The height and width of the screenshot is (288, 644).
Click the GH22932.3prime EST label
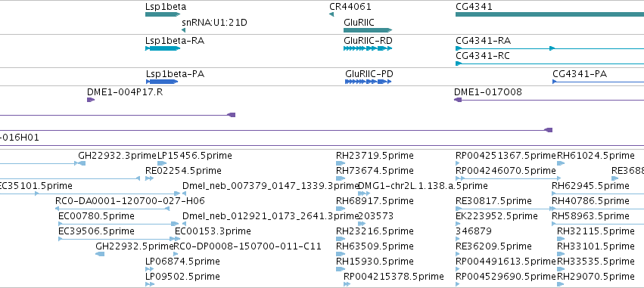(118, 156)
